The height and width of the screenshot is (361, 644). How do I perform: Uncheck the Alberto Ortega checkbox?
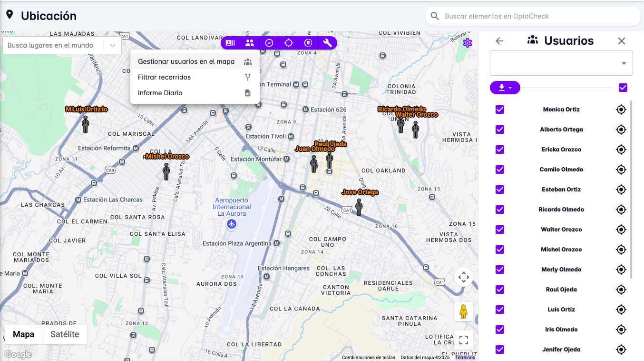coord(500,130)
